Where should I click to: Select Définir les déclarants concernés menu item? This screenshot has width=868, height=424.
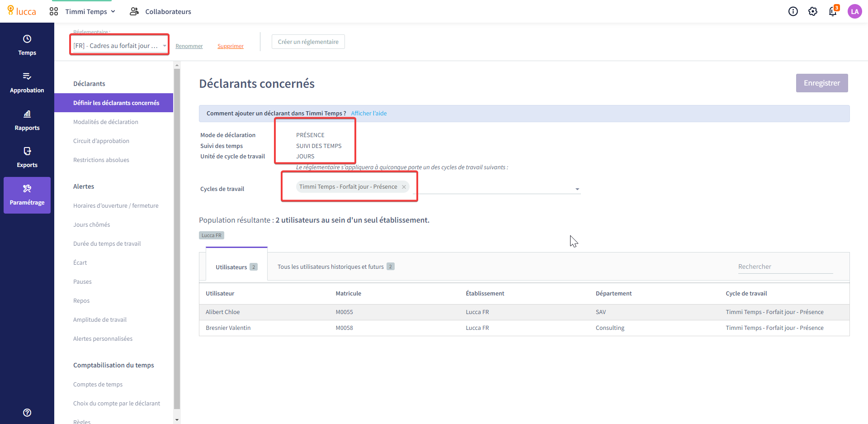(113, 103)
